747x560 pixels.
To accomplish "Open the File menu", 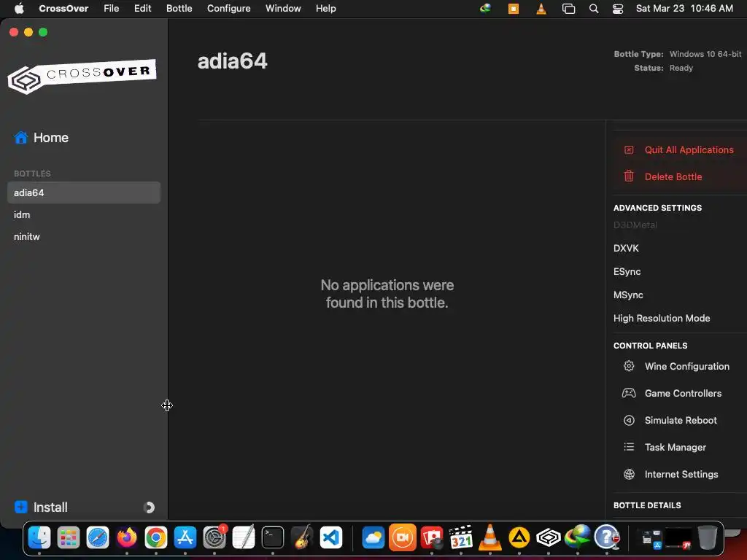I will point(112,9).
